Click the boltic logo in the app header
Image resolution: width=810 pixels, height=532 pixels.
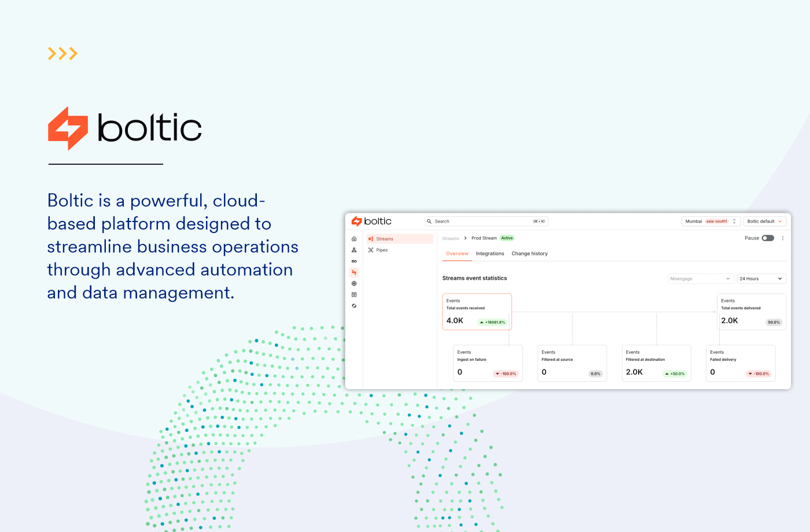[x=371, y=221]
